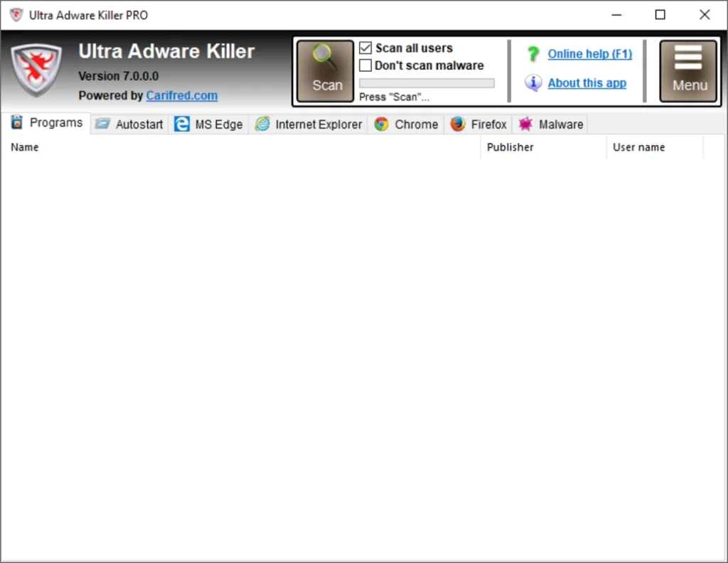Click the Scan magnifying glass button

326,71
